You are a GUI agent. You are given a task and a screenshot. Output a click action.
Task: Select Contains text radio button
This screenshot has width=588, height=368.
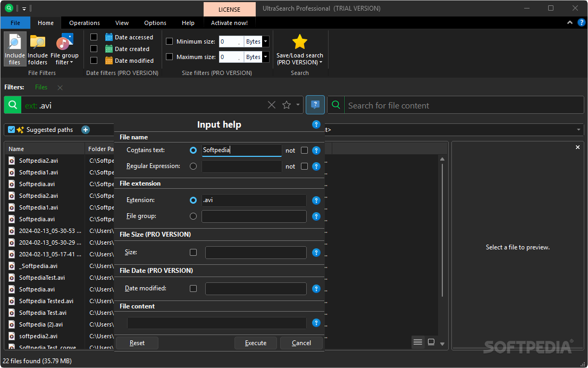(x=193, y=150)
